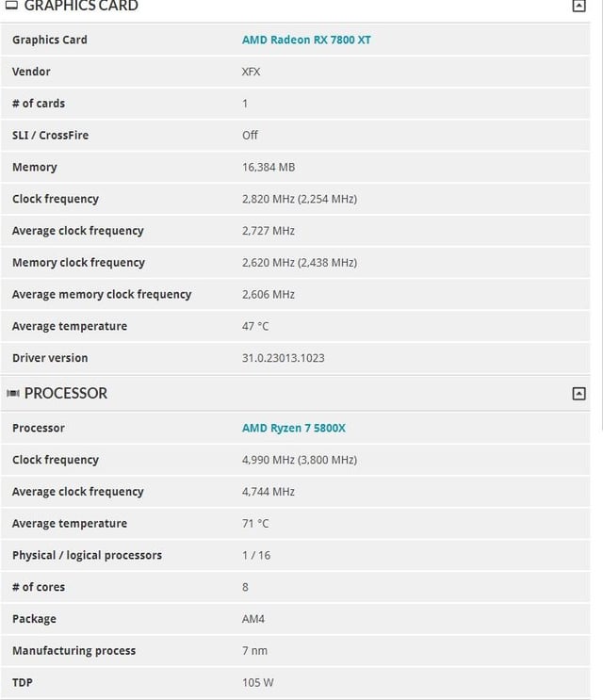603x700 pixels.
Task: Click the Manufacturing process 7 nm value
Action: point(254,650)
